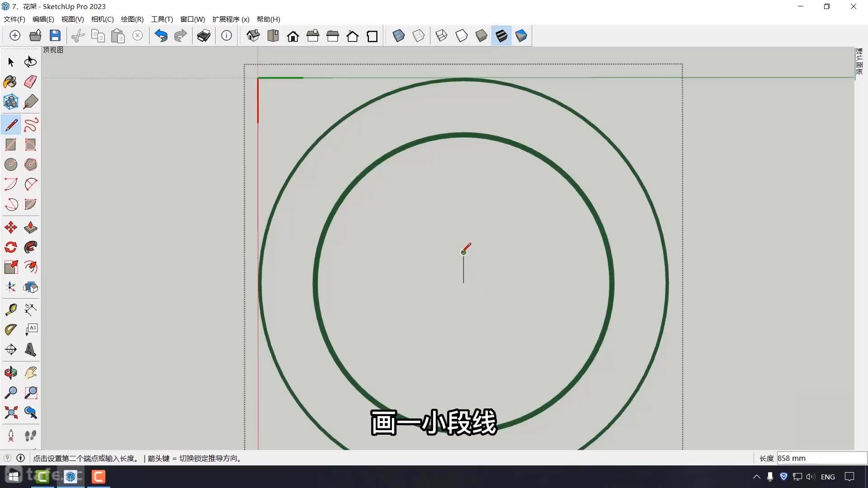Click the Make Component tool icon
Viewport: 868px width, 488px height.
[11, 102]
